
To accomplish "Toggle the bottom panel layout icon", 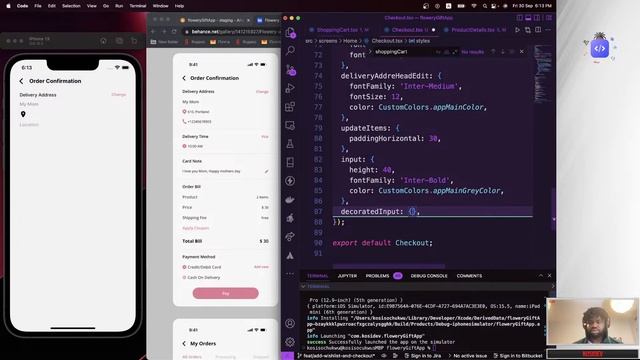I will pos(528,18).
